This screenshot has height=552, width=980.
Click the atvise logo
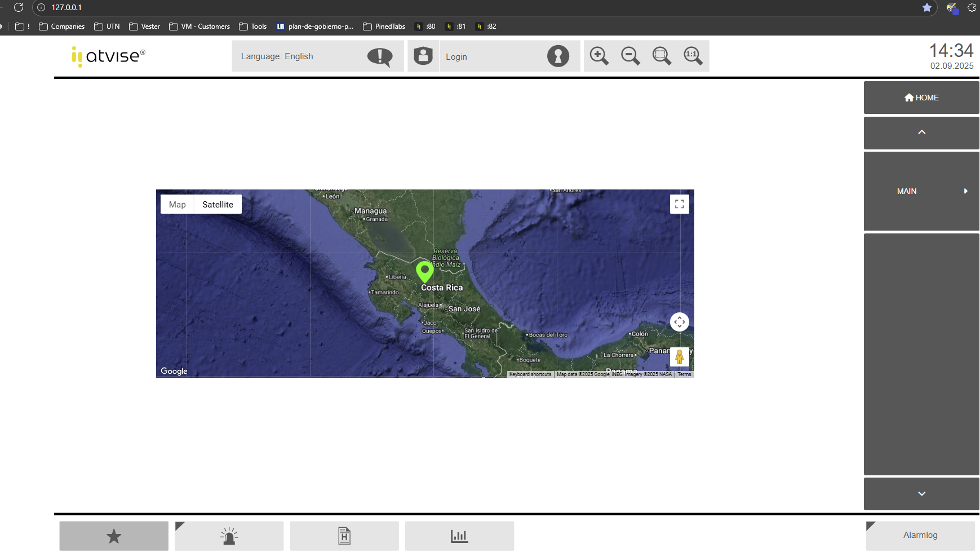(x=108, y=56)
